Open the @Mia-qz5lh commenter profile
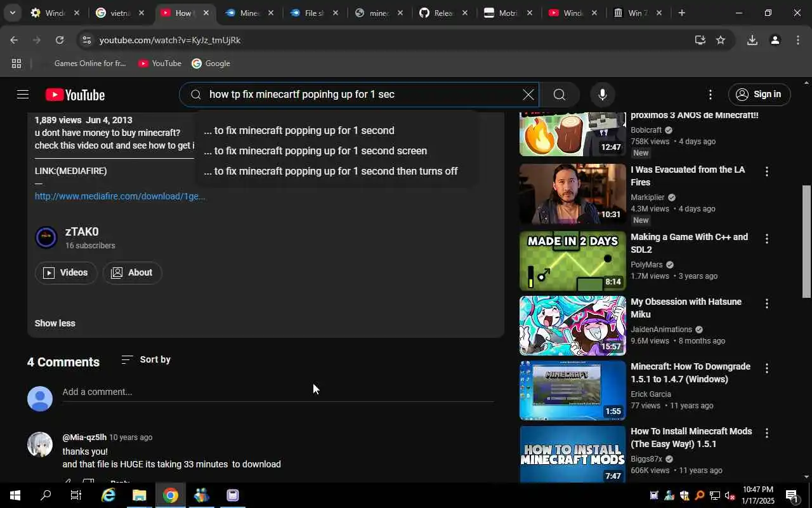 point(84,438)
